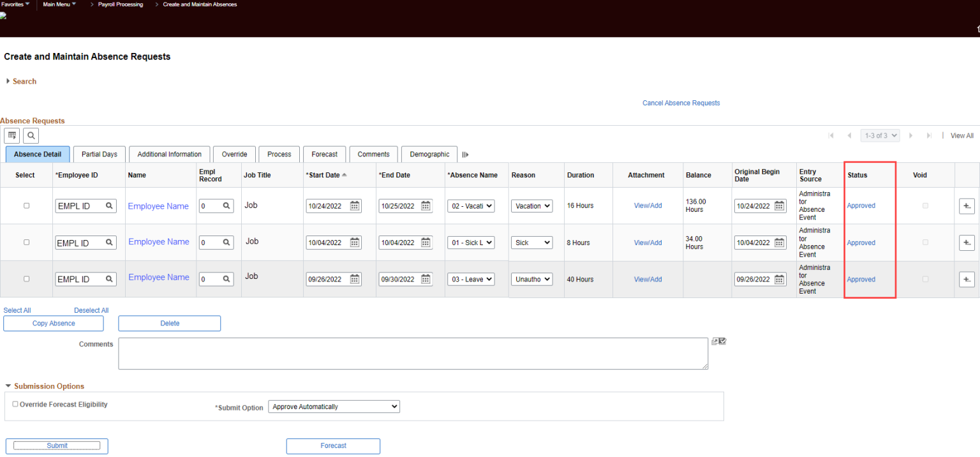The width and height of the screenshot is (980, 457).
Task: Open the Submit Option dropdown
Action: point(334,406)
